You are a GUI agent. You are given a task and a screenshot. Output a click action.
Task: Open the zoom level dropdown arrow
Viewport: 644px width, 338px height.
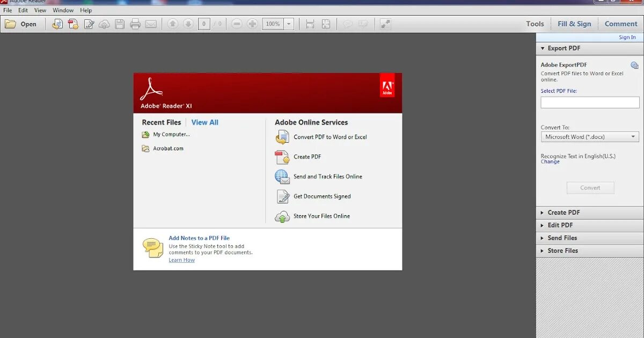[x=289, y=24]
